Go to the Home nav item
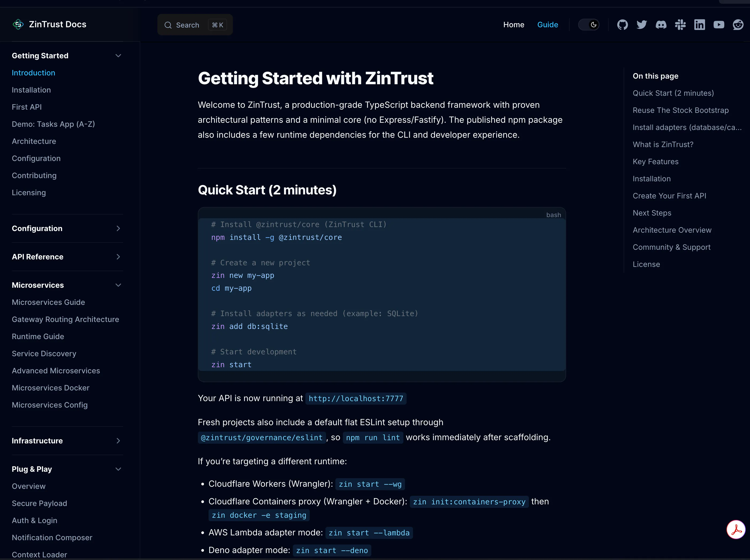Image resolution: width=750 pixels, height=560 pixels. [514, 25]
